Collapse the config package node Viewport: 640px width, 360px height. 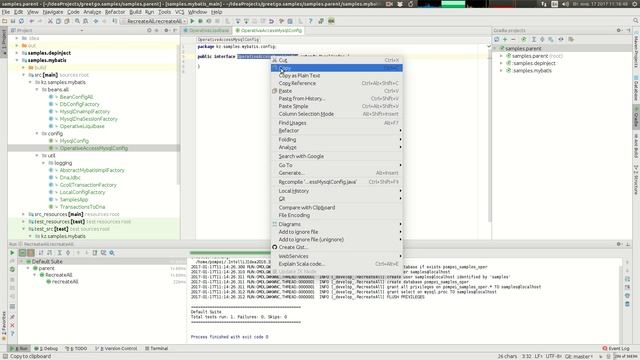click(x=37, y=134)
